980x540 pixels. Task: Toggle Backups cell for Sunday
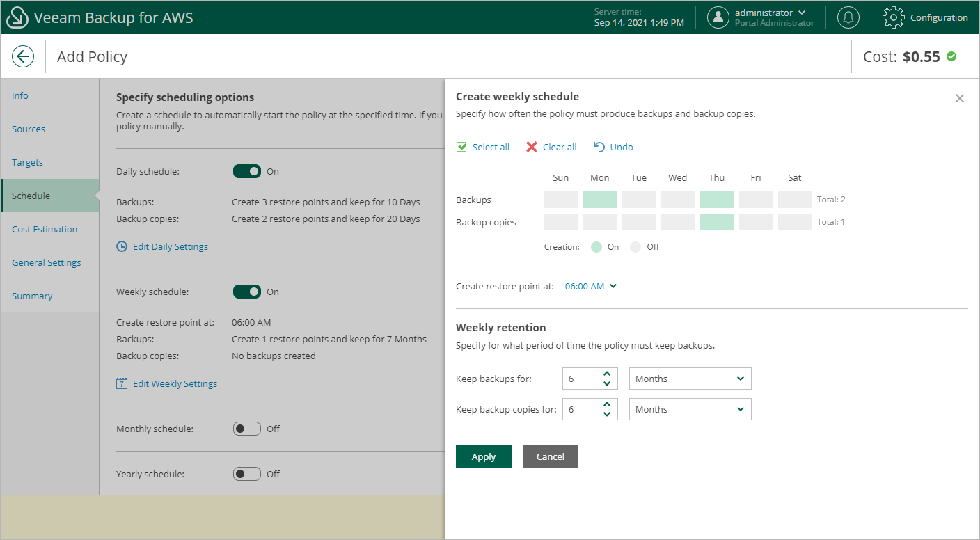tap(561, 200)
